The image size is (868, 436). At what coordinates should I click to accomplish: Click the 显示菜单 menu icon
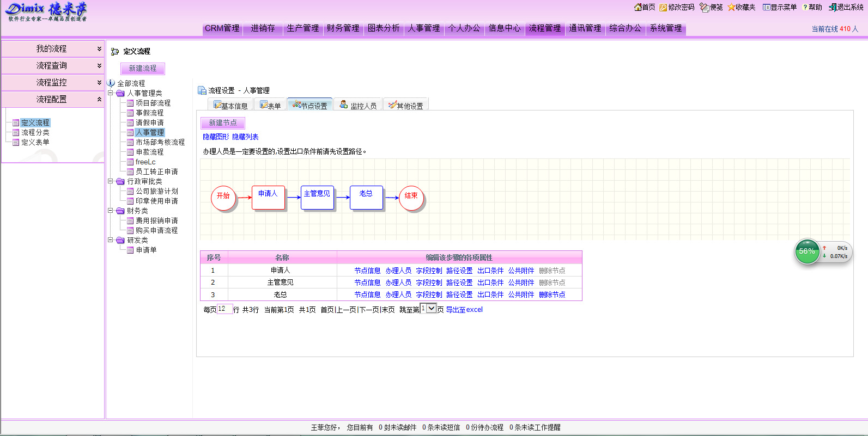(766, 7)
